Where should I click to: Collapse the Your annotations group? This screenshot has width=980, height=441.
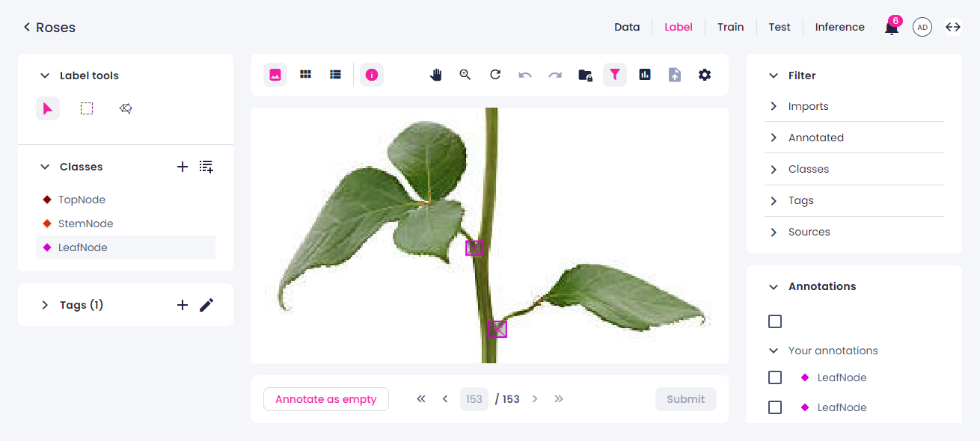point(774,351)
